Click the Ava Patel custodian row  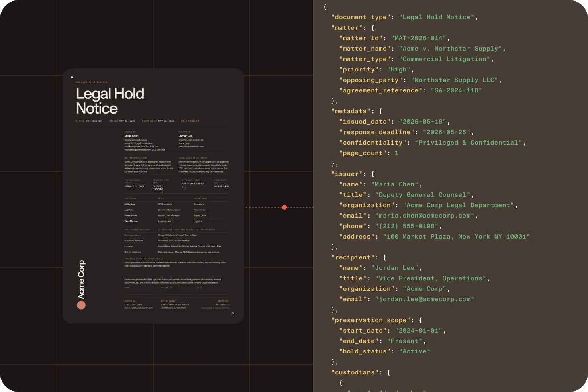(x=177, y=210)
